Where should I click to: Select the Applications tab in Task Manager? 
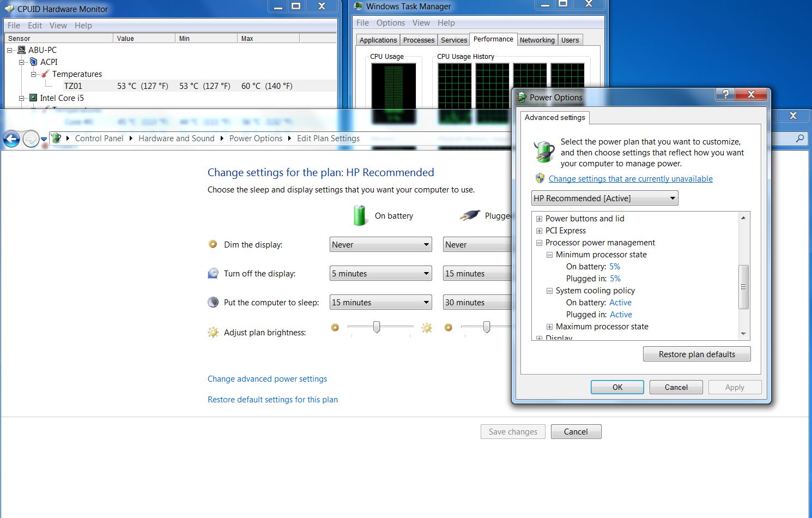(378, 40)
